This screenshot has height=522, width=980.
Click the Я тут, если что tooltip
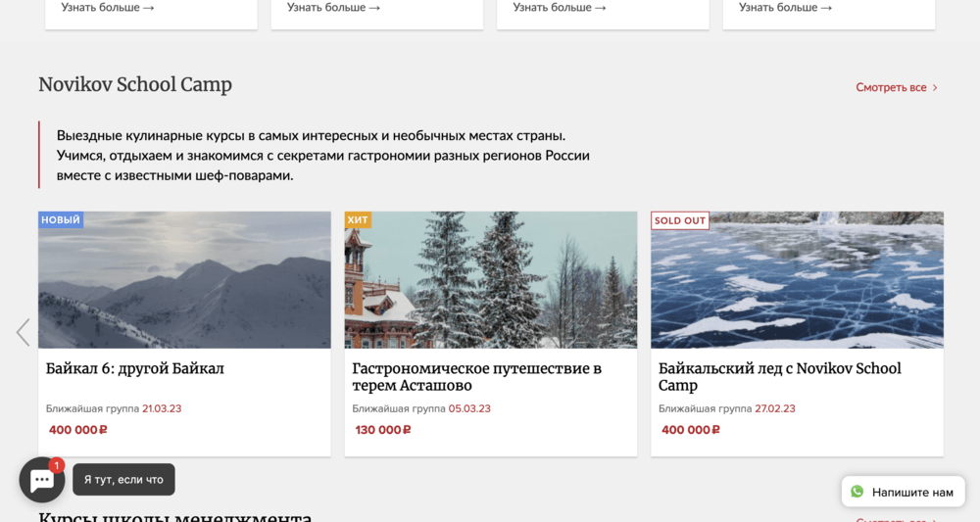(x=123, y=480)
